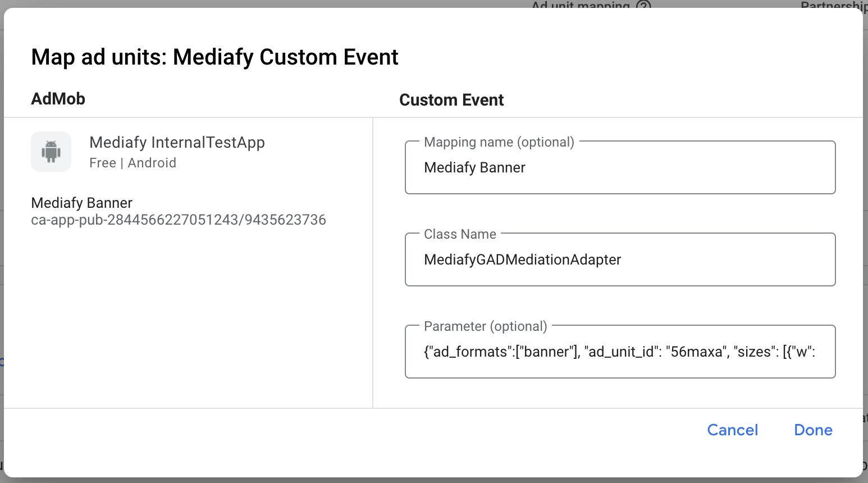868x483 pixels.
Task: Click the Mediafy Banner ad unit name
Action: pyautogui.click(x=82, y=203)
